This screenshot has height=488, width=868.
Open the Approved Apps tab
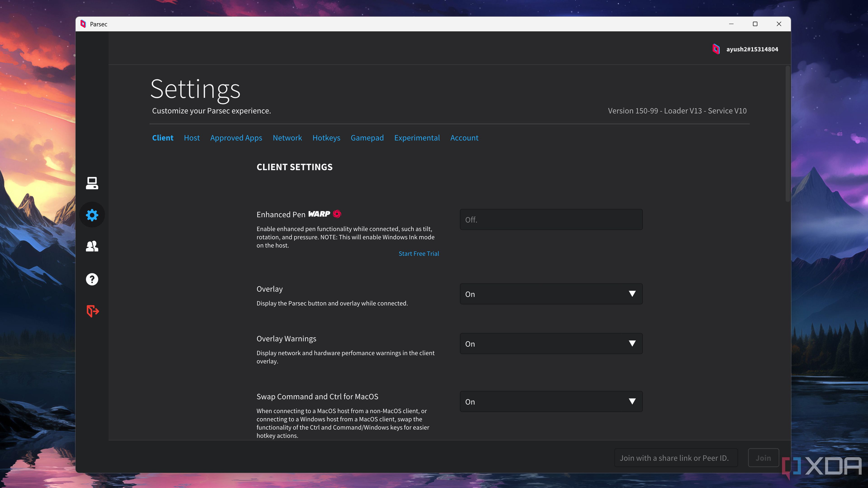tap(236, 138)
